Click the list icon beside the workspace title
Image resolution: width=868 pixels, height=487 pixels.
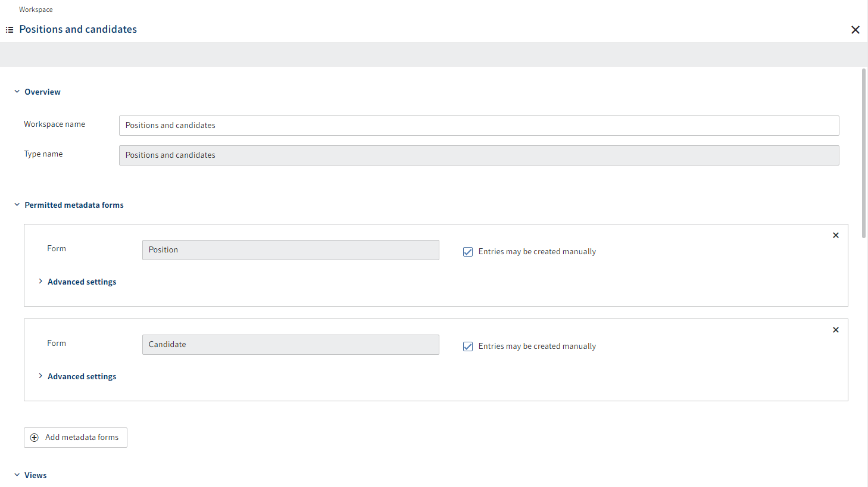pos(9,29)
